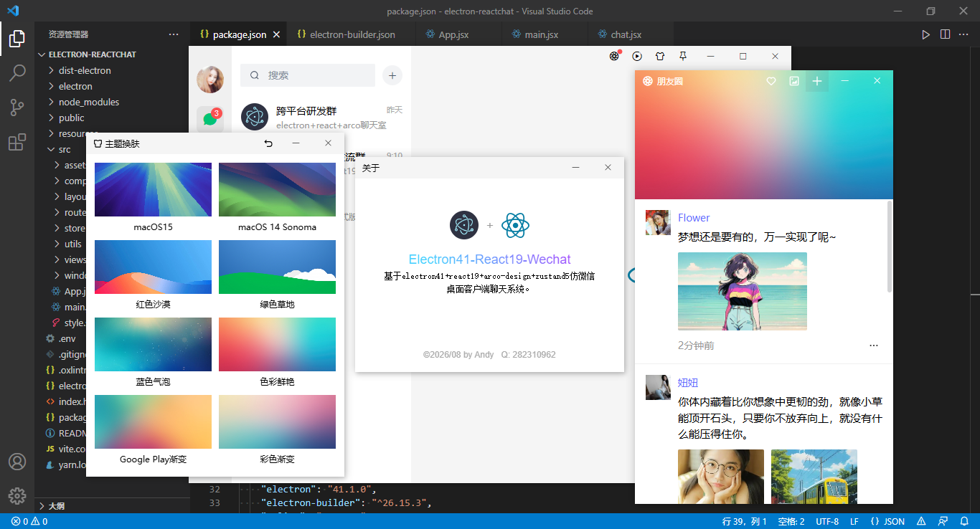Change UTF-8 encoding in status bar
The height and width of the screenshot is (529, 980).
827,521
